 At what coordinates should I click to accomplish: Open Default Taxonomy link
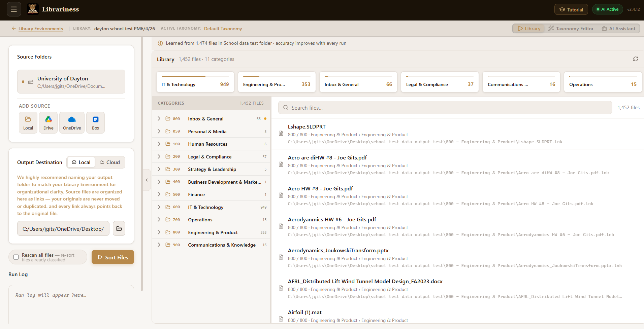[223, 29]
